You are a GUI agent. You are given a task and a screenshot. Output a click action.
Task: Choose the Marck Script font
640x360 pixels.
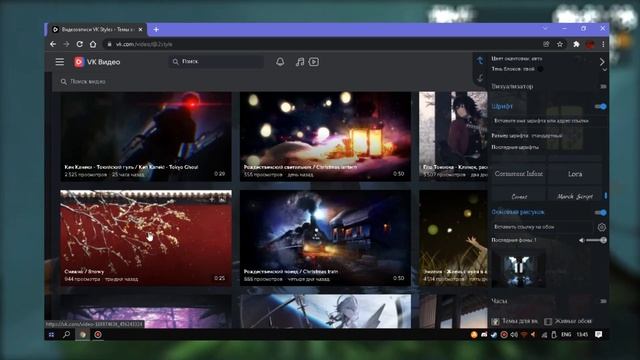coord(575,195)
